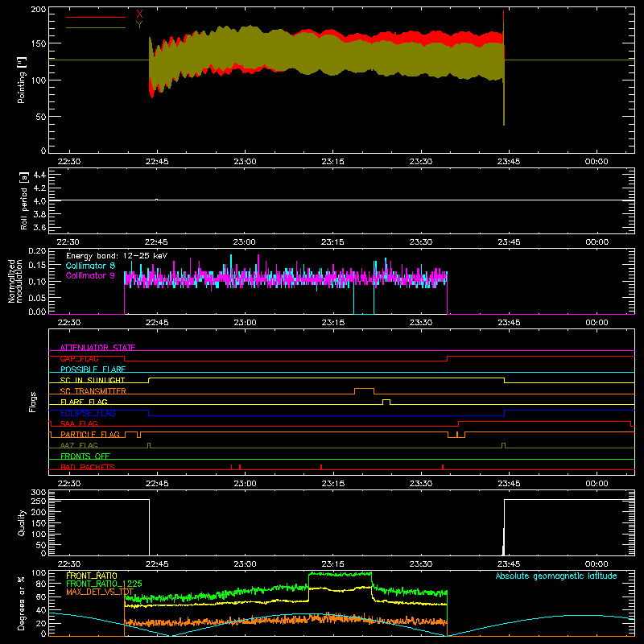Click 23:45 label under Quality plot
The height and width of the screenshot is (644, 644).
click(509, 564)
